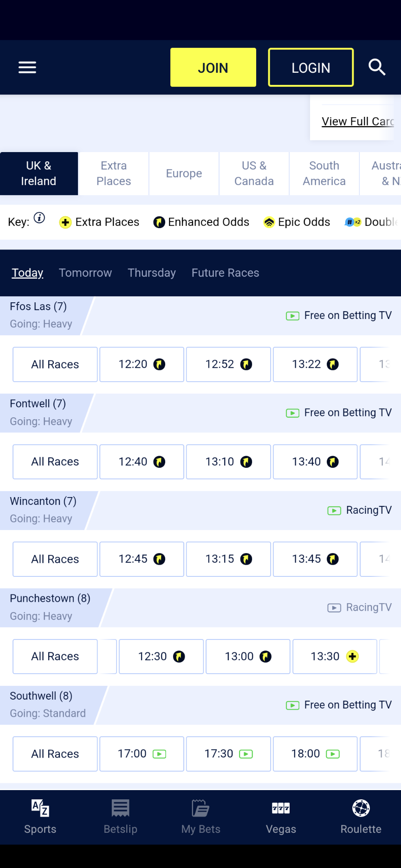Open View Full Card link
Screen dimensions: 401x868
(x=357, y=121)
